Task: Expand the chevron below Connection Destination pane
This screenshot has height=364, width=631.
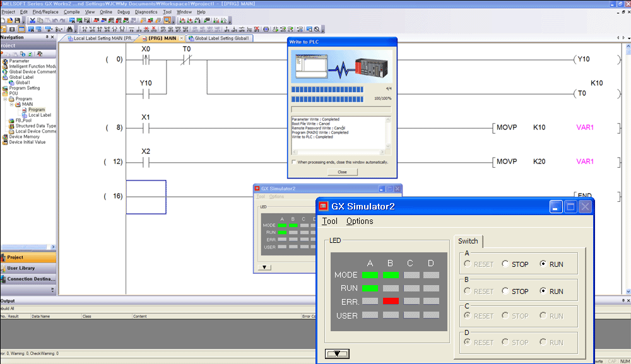Action: tap(52, 290)
